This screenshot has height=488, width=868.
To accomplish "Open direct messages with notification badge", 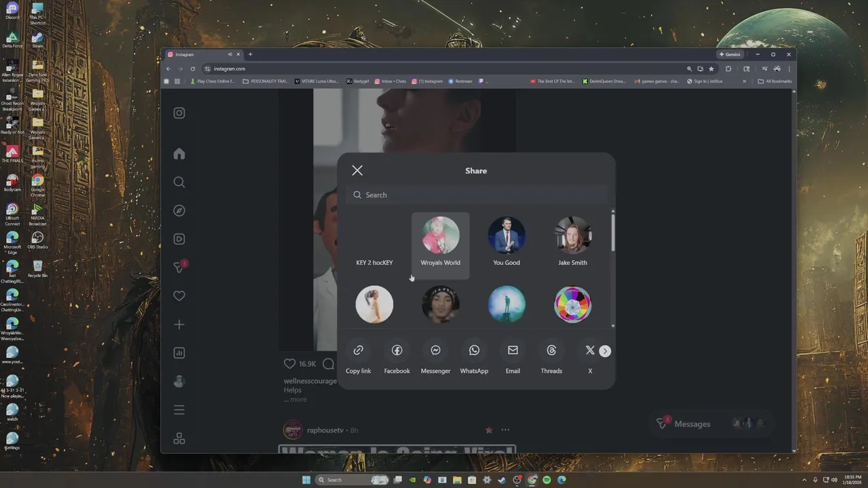I will 180,267.
